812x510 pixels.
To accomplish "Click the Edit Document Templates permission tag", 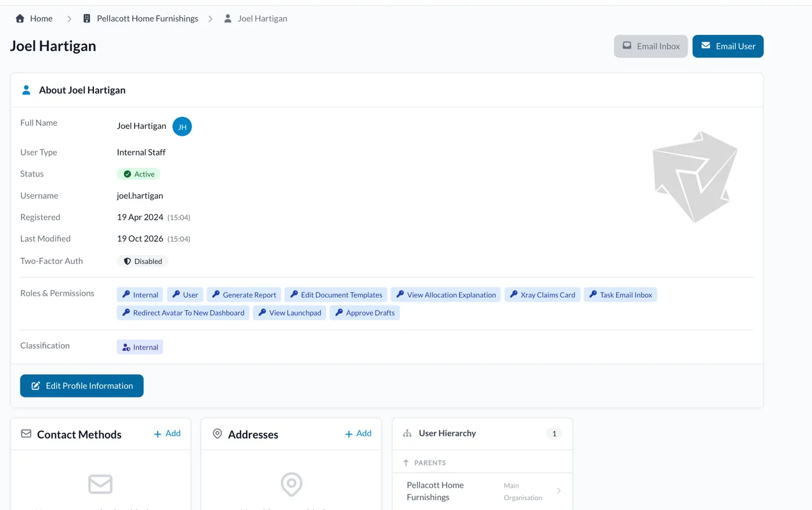I will pos(336,295).
